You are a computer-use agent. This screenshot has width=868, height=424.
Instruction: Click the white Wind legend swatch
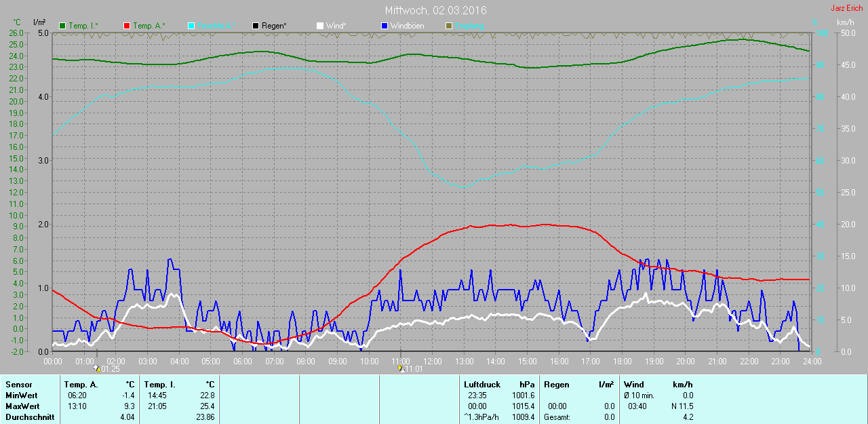[320, 26]
